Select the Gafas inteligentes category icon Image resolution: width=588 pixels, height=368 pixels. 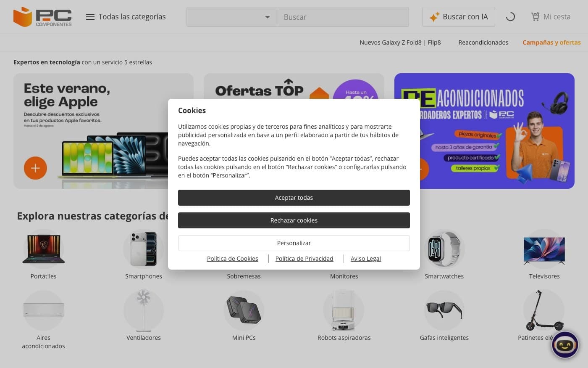pyautogui.click(x=444, y=310)
